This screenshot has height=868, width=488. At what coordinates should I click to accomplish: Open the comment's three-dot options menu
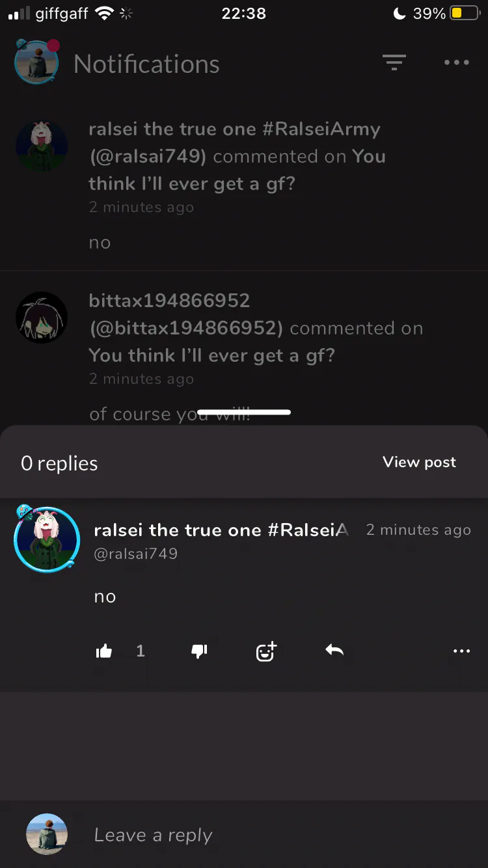point(461,651)
